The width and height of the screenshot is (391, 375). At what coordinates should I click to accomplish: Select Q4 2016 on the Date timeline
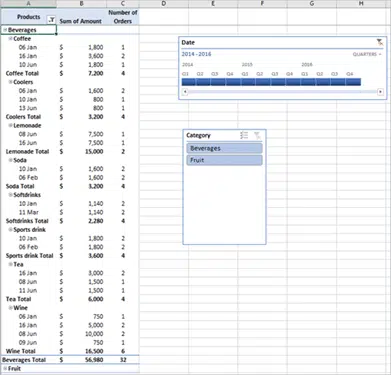(353, 82)
